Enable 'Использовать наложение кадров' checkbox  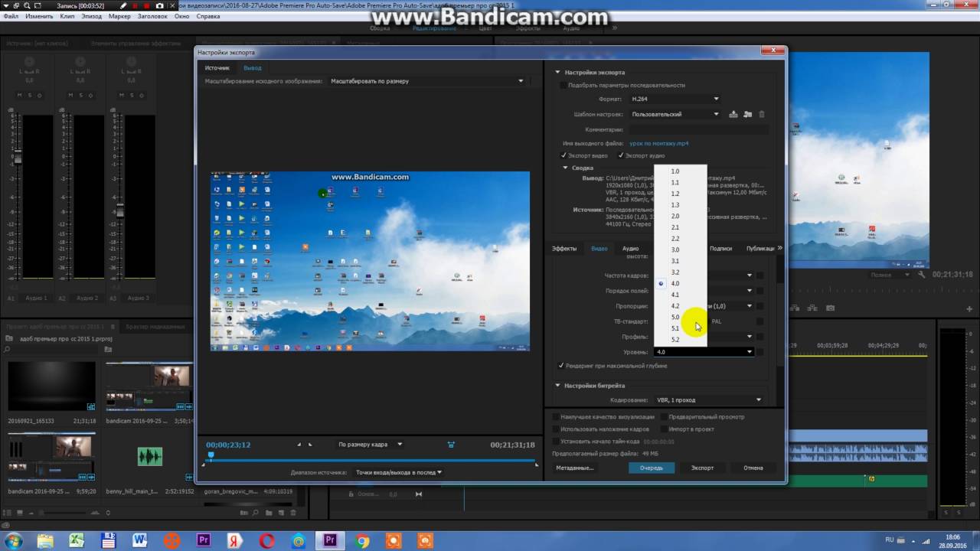[x=555, y=429]
